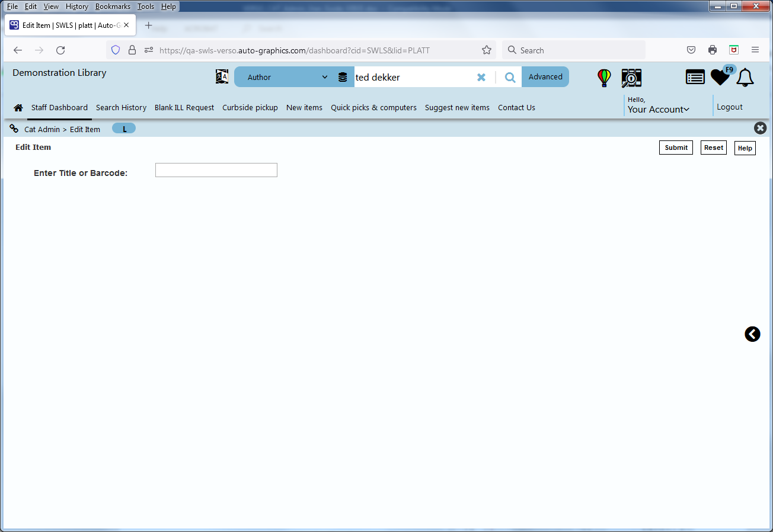
Task: Click the L badge next to breadcrumb
Action: click(x=124, y=129)
